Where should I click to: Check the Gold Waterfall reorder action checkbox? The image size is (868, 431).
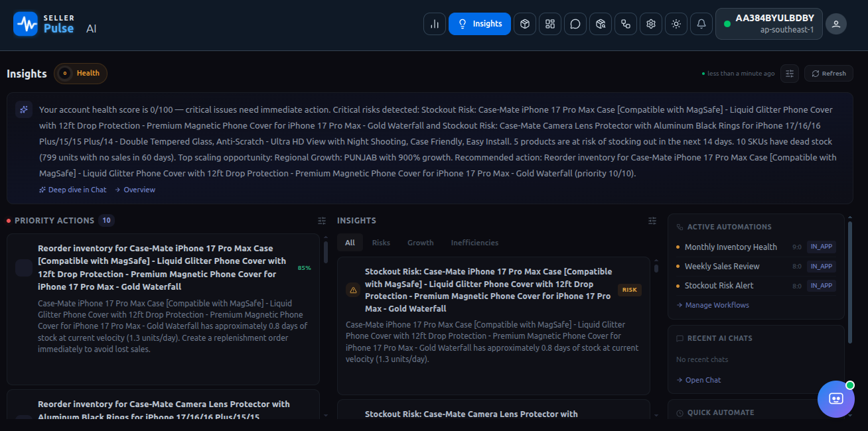tap(24, 268)
